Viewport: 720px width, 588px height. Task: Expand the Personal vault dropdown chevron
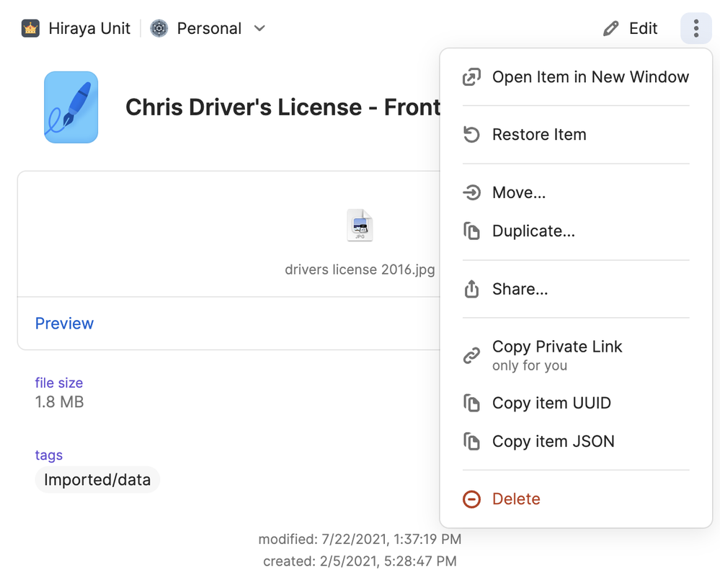(260, 29)
